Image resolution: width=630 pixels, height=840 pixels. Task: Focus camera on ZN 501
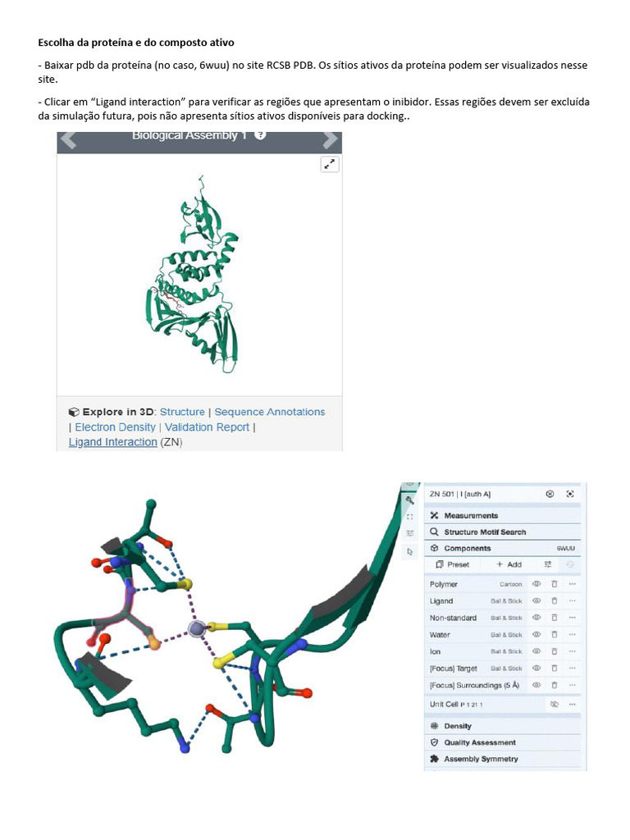(x=570, y=494)
